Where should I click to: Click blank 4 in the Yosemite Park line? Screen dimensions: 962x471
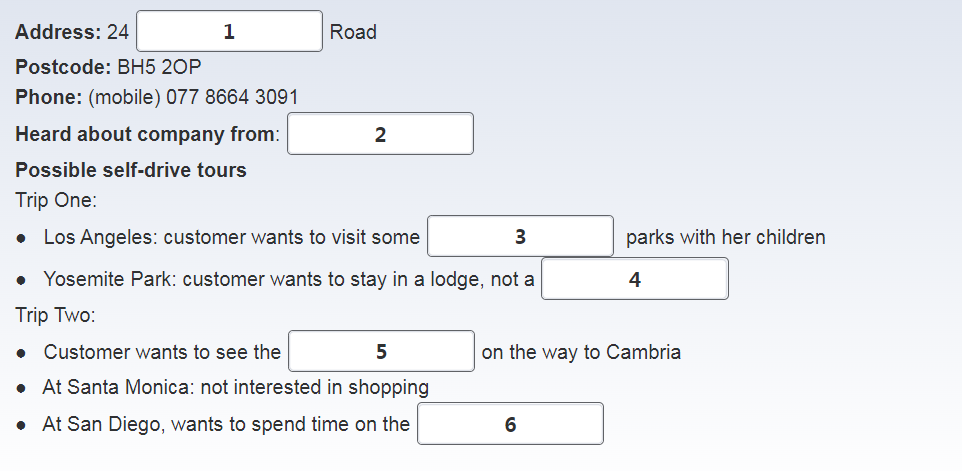(634, 279)
